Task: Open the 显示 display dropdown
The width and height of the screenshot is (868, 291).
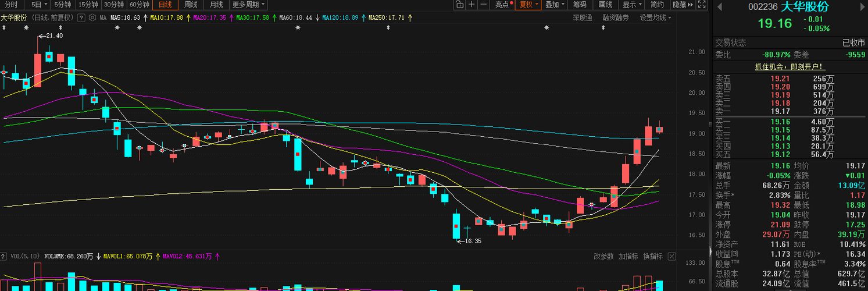Action: click(x=633, y=5)
